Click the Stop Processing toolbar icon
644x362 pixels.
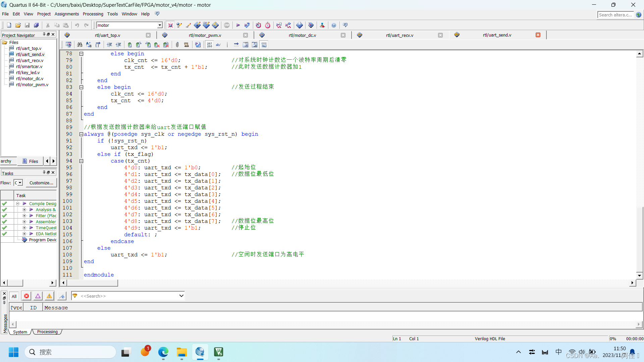[x=227, y=25]
